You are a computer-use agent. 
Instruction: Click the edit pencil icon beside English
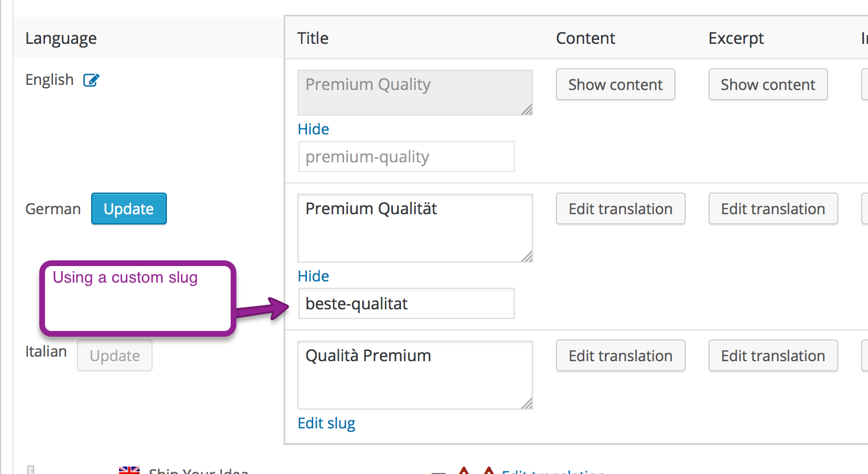tap(91, 80)
